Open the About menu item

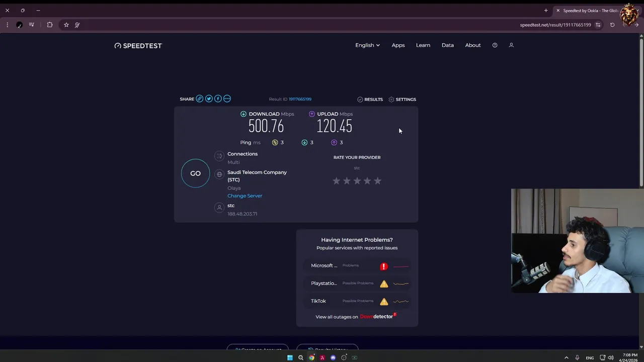point(473,45)
